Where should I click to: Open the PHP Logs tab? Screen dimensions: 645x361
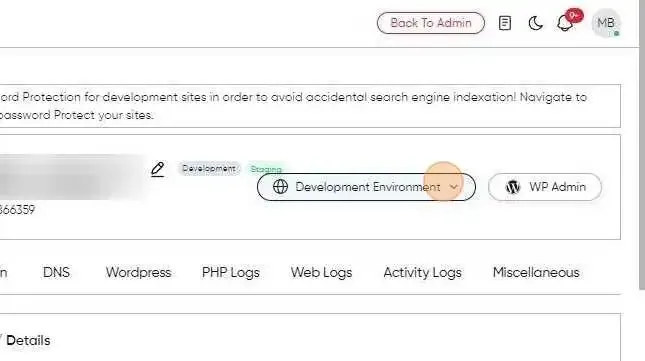(231, 272)
